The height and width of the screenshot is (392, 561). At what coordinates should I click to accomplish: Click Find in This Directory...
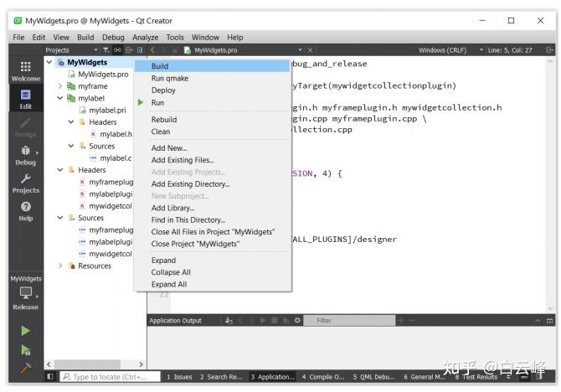pos(213,220)
